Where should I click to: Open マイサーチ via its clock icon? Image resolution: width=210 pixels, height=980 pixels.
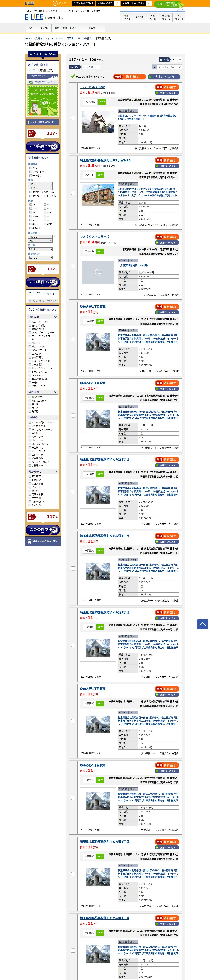tap(55, 3)
